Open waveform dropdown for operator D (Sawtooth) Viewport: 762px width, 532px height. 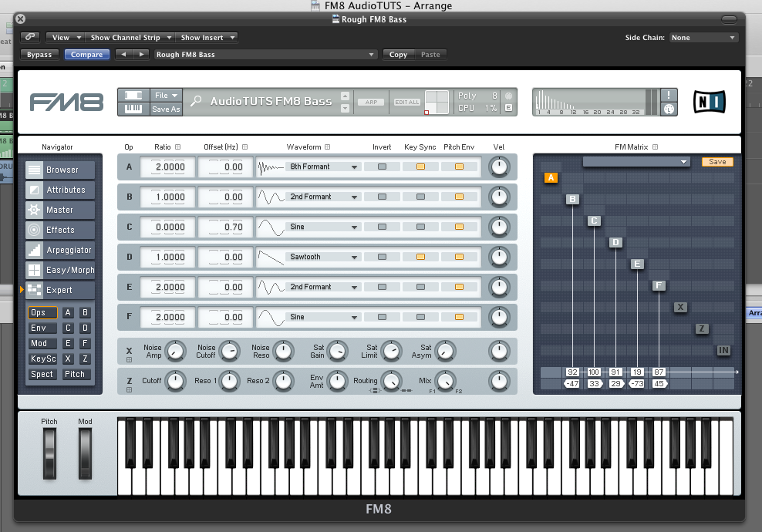(323, 257)
